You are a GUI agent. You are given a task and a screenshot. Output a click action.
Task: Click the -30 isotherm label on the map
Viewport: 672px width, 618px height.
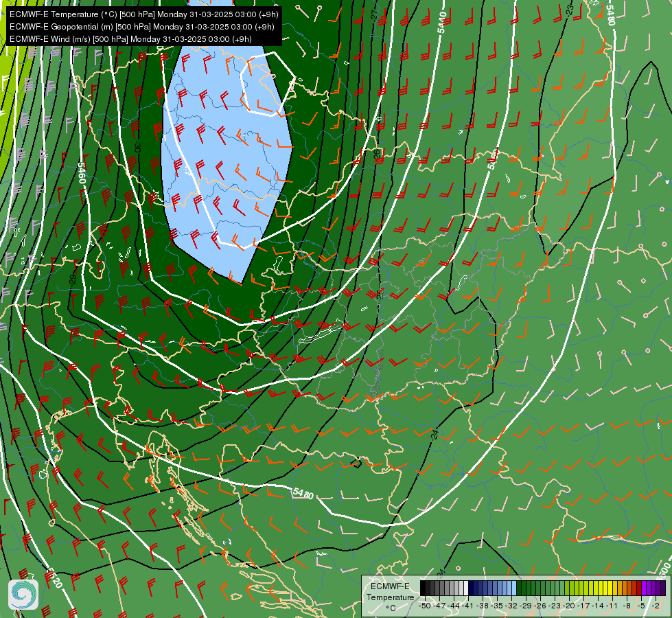pyautogui.click(x=137, y=147)
